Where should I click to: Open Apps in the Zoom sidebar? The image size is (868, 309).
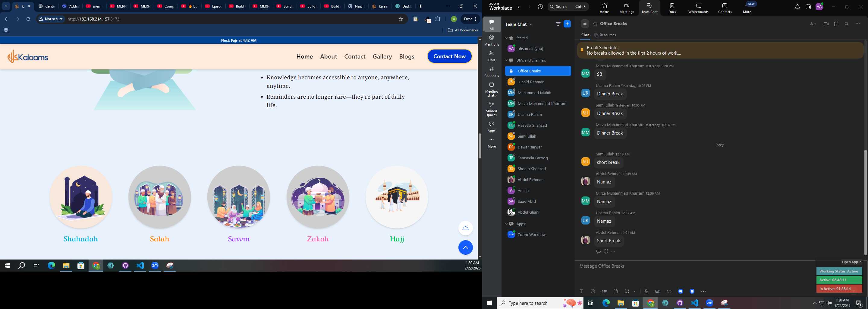[x=492, y=127]
